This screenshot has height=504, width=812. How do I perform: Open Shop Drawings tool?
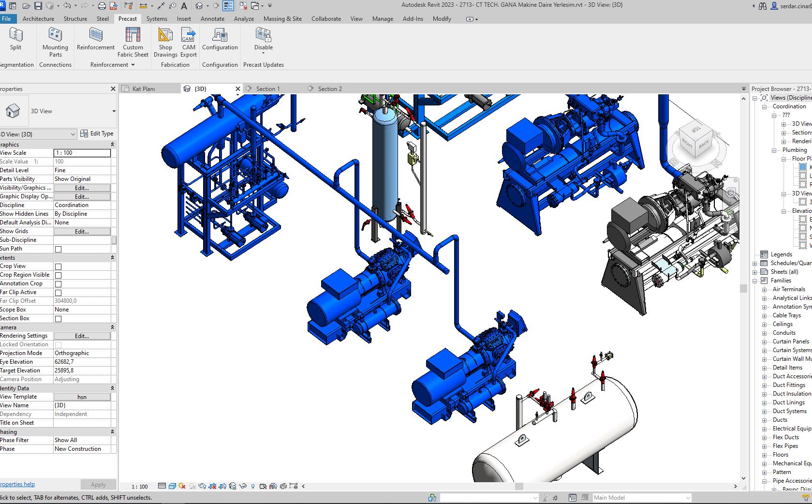click(x=165, y=41)
